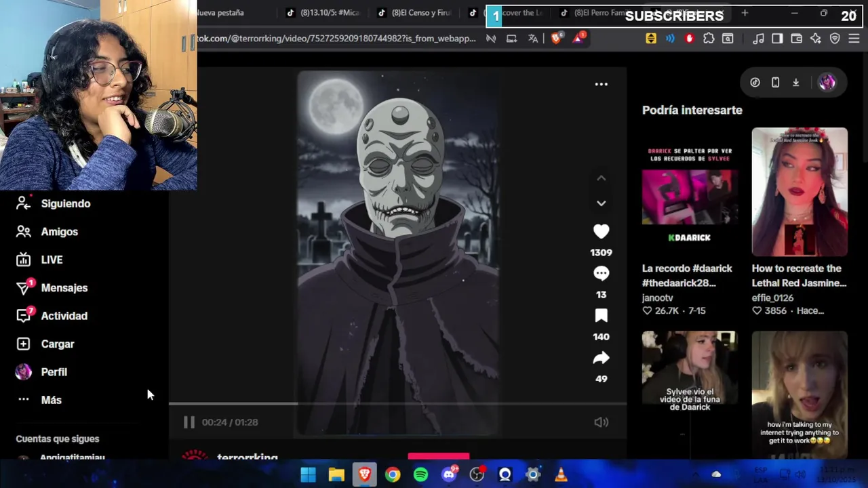The width and height of the screenshot is (868, 488).
Task: Click the Cargar plus icon
Action: tap(23, 344)
